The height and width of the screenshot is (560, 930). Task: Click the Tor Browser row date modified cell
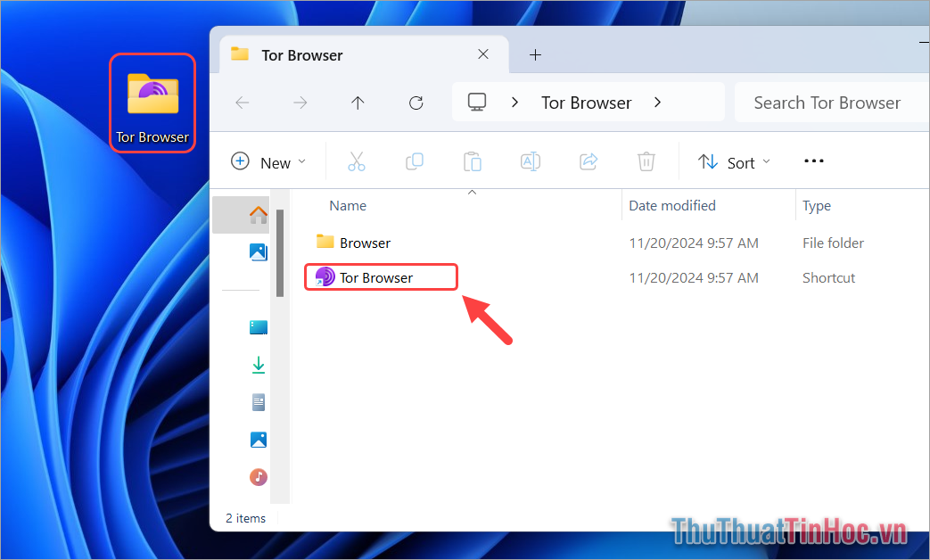(x=694, y=277)
